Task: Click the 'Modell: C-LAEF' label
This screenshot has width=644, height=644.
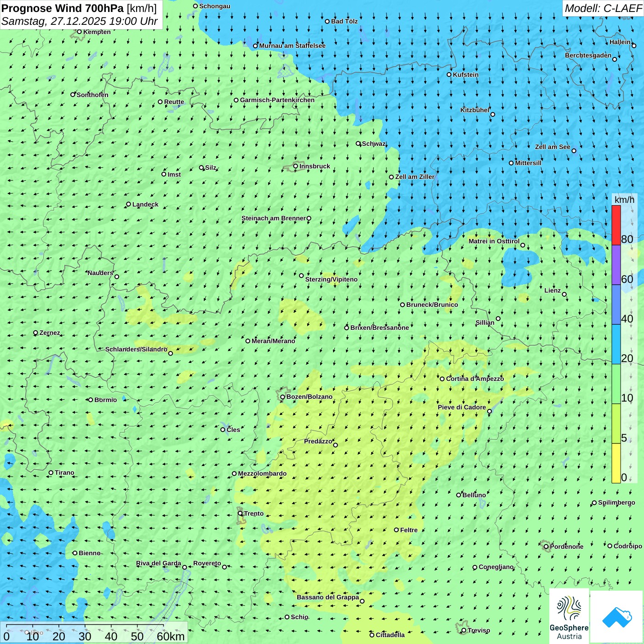Action: click(x=603, y=8)
